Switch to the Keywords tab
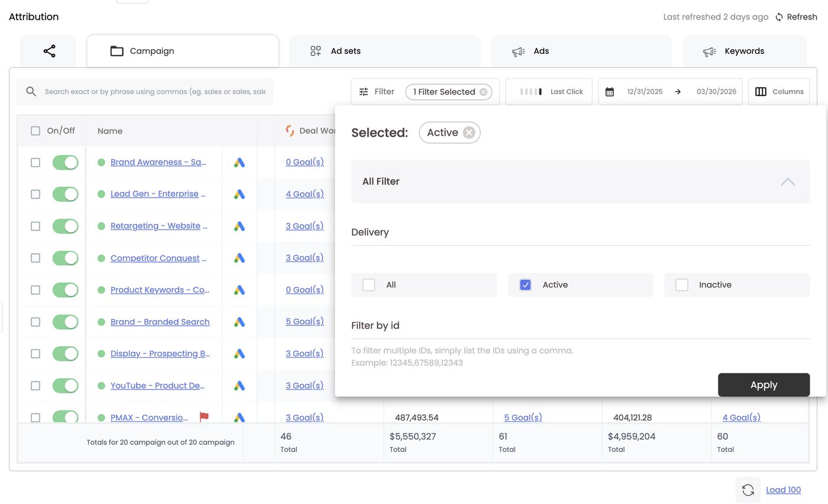Image resolution: width=828 pixels, height=504 pixels. pyautogui.click(x=744, y=51)
